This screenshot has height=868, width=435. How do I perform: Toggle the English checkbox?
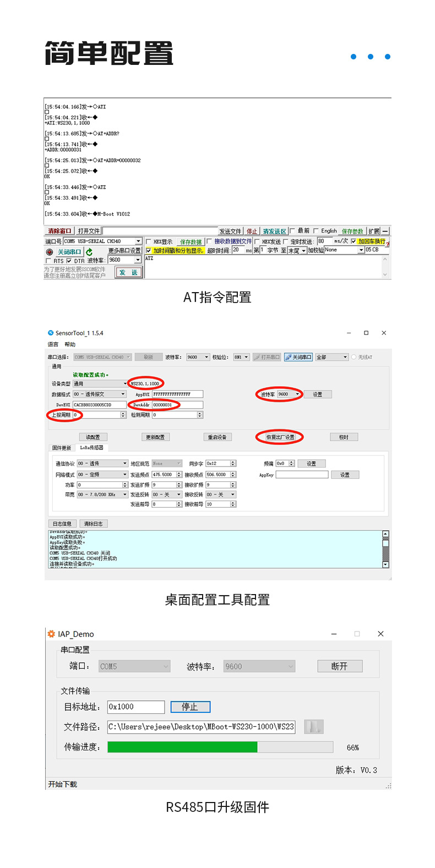[316, 231]
